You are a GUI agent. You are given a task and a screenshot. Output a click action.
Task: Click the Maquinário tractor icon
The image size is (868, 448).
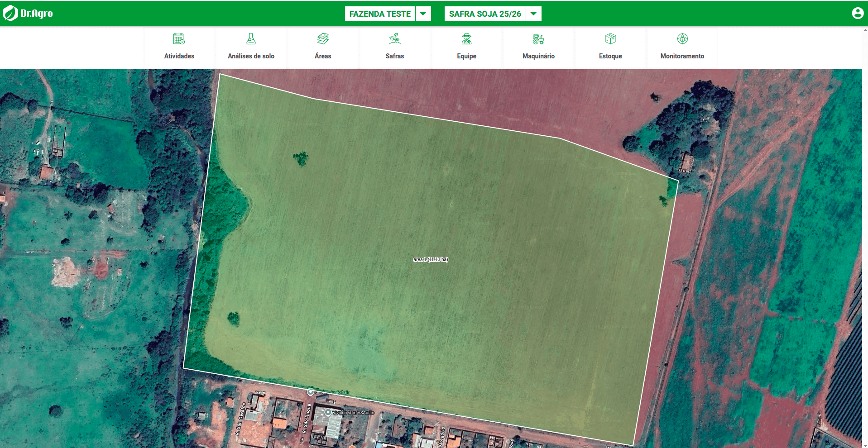pos(538,39)
